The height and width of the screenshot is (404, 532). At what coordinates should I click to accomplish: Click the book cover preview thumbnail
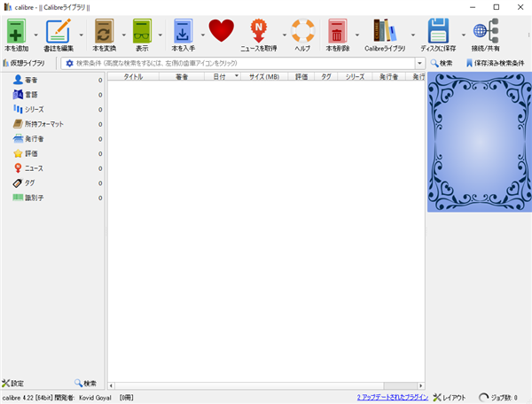tap(479, 142)
